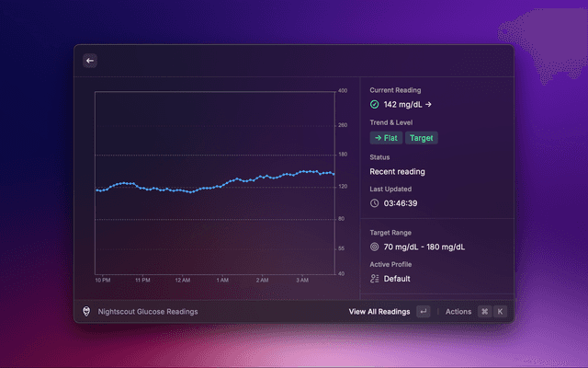Click the active profile icon beside Default
The height and width of the screenshot is (368, 588).
pos(375,279)
